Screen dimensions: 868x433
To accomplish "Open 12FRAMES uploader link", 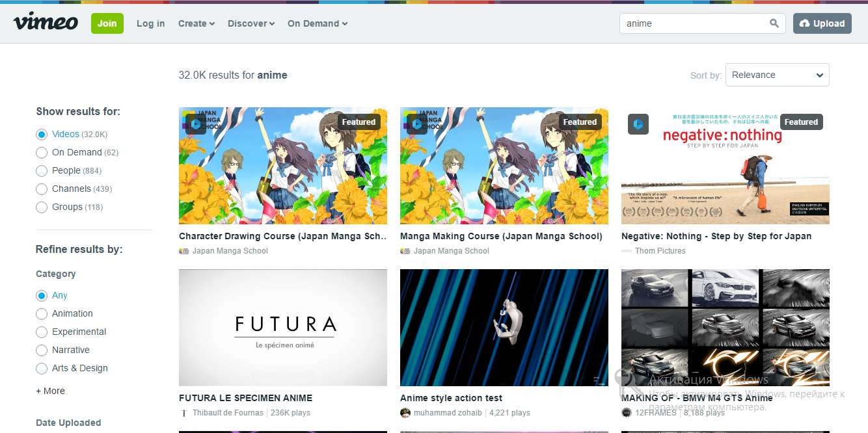I will 656,413.
